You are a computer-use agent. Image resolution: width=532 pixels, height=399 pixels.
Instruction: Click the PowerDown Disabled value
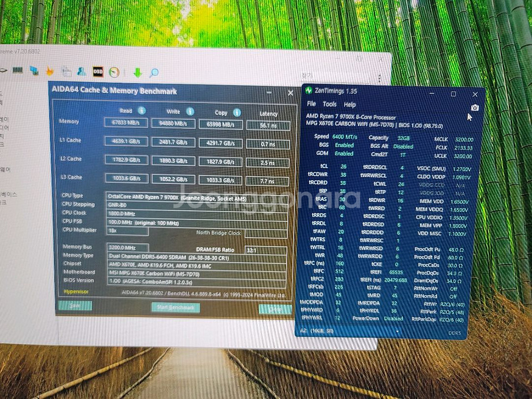point(393,319)
